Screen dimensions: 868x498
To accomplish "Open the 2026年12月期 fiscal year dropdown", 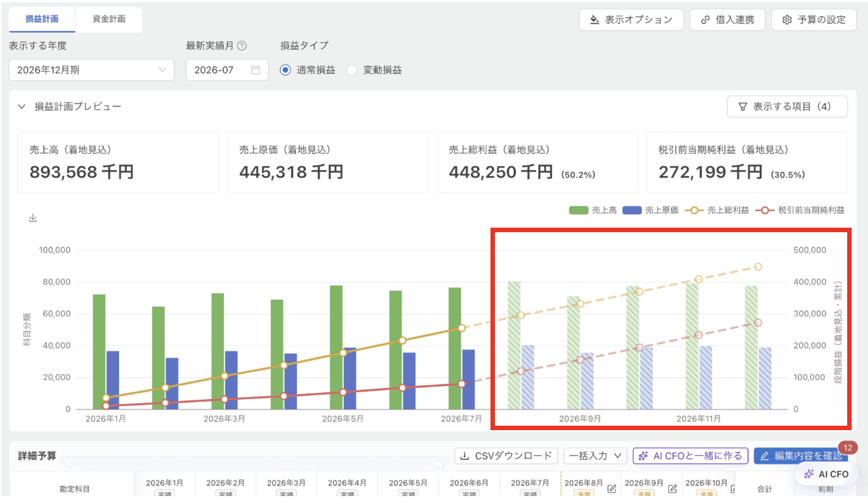I will tap(92, 70).
